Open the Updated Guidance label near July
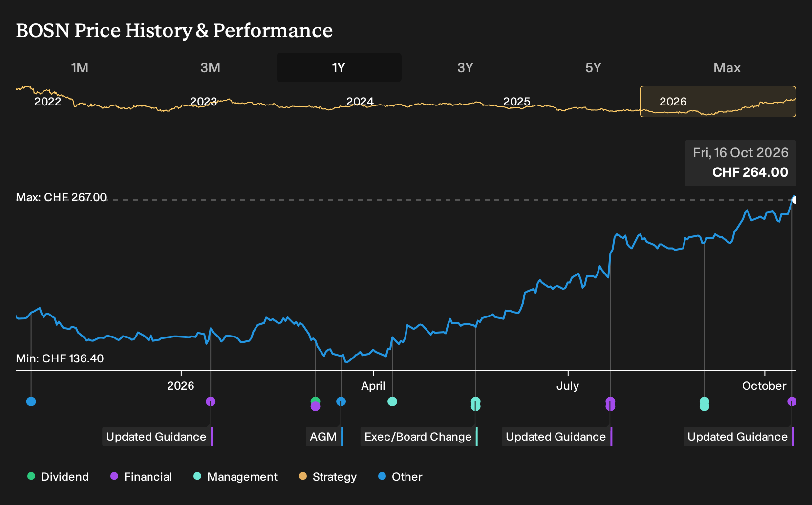Image resolution: width=812 pixels, height=505 pixels. coord(557,437)
